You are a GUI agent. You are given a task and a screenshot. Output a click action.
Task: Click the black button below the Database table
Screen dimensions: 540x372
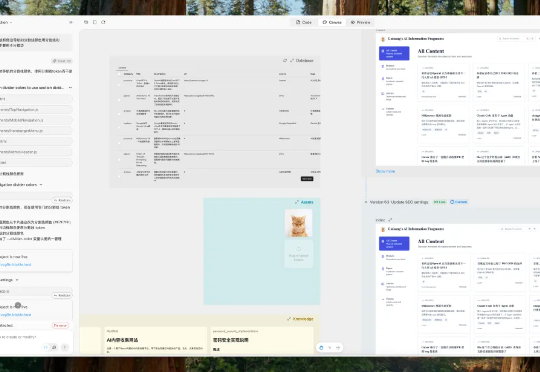307,179
